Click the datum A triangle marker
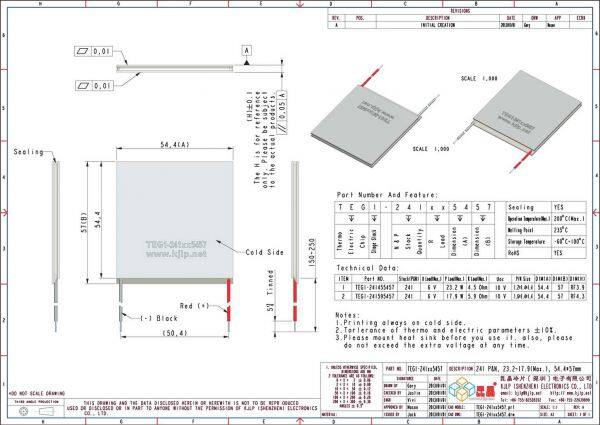Image resolution: width=600 pixels, height=425 pixels. pyautogui.click(x=245, y=50)
